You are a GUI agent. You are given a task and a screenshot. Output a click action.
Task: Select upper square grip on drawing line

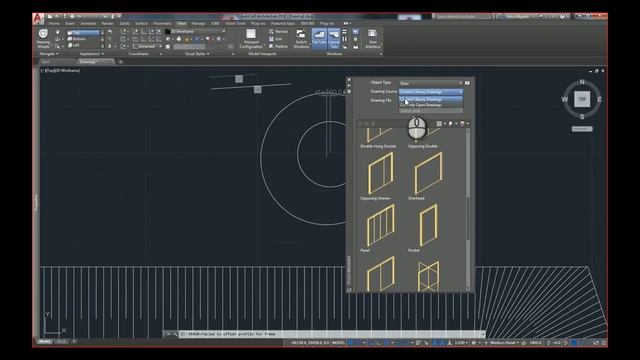click(x=239, y=79)
